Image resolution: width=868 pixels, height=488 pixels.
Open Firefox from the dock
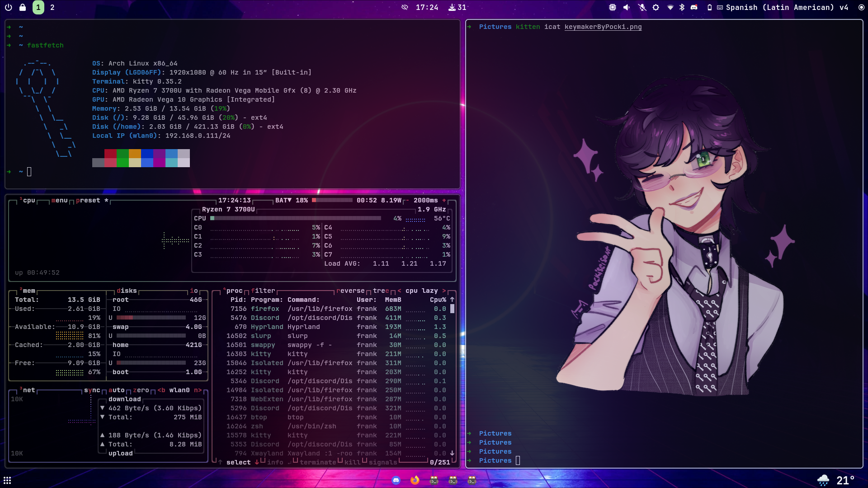(x=415, y=480)
